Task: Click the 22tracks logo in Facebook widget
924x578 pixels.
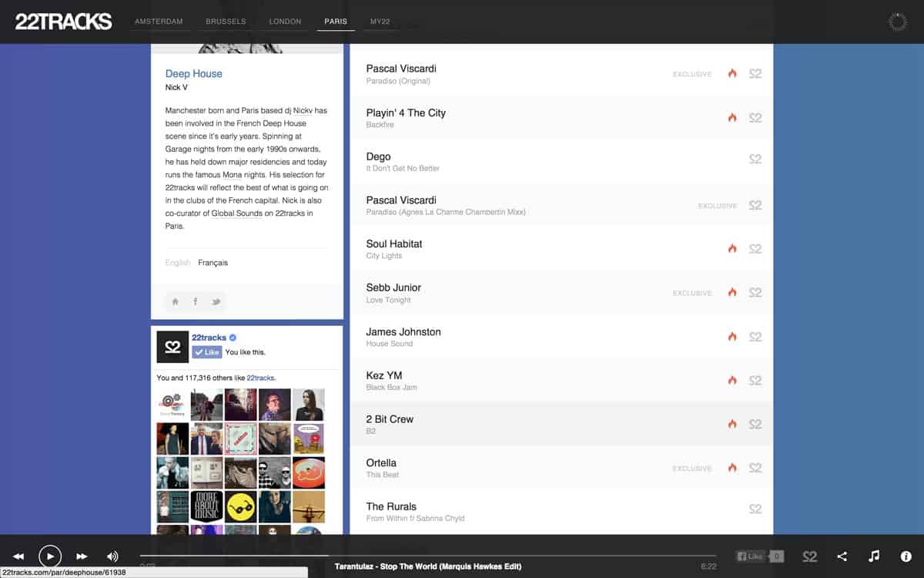Action: pos(172,347)
